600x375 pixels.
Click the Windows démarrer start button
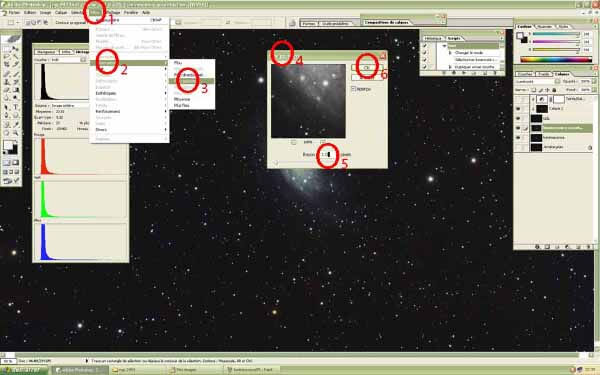tap(24, 370)
